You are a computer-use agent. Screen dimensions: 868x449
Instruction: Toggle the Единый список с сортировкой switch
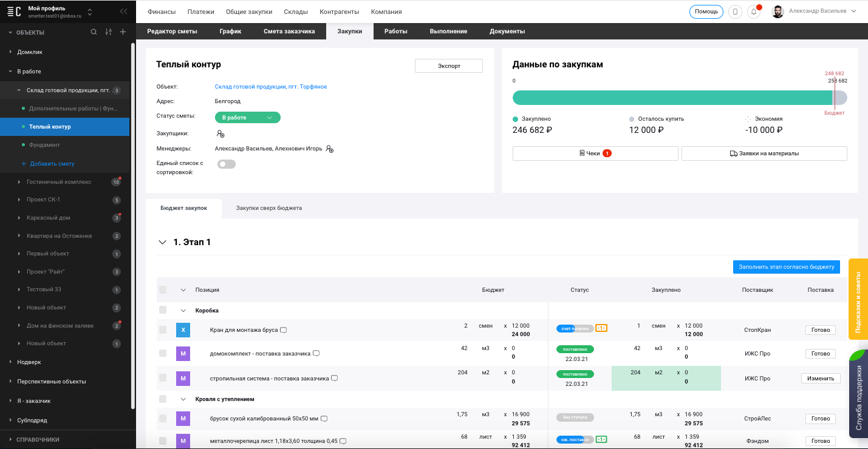pyautogui.click(x=227, y=164)
